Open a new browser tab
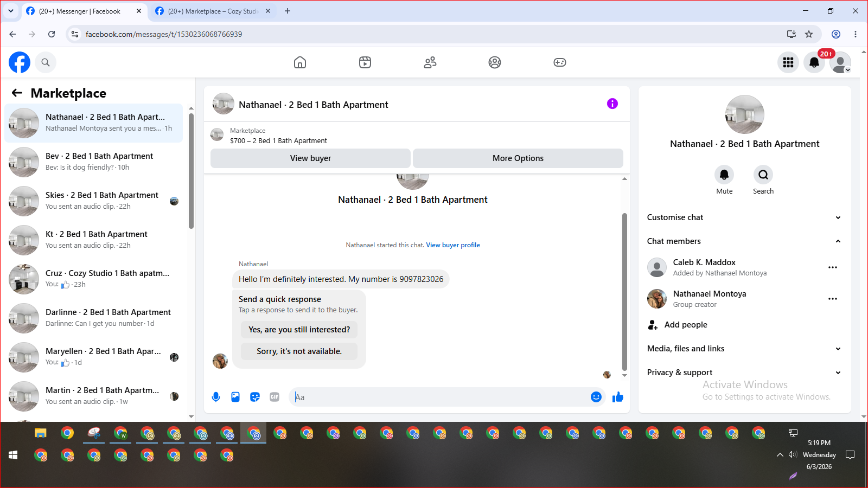The height and width of the screenshot is (488, 868). 288,11
